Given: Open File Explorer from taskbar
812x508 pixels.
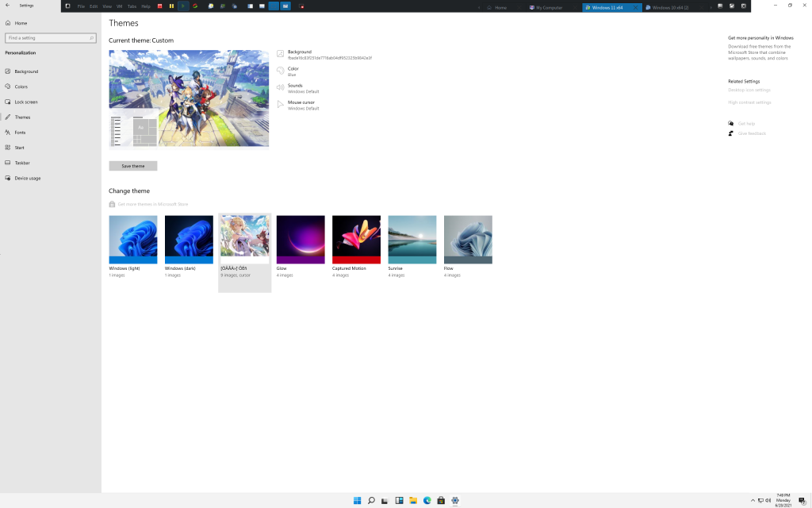Looking at the screenshot, I should pos(413,500).
